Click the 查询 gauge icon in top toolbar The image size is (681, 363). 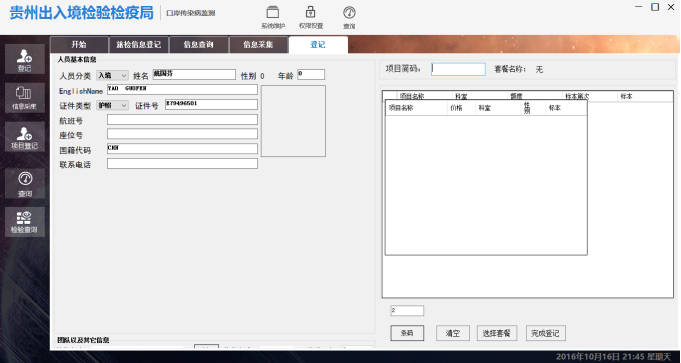349,17
